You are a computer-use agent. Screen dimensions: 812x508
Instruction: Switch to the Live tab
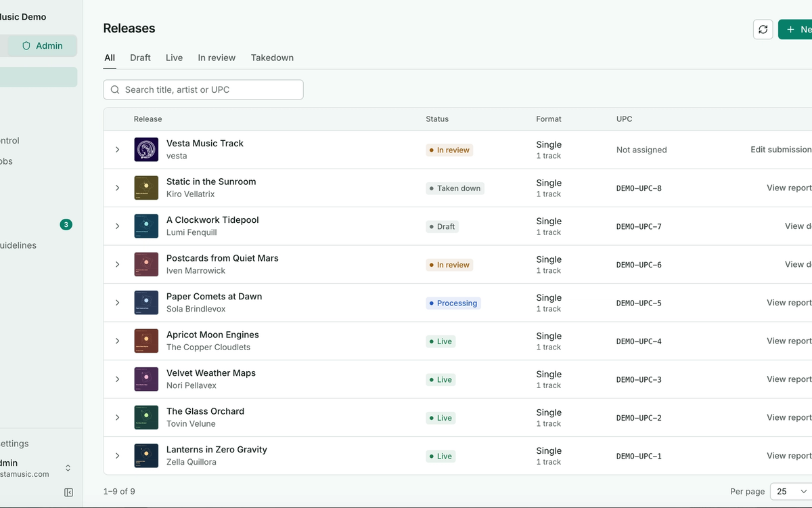174,58
